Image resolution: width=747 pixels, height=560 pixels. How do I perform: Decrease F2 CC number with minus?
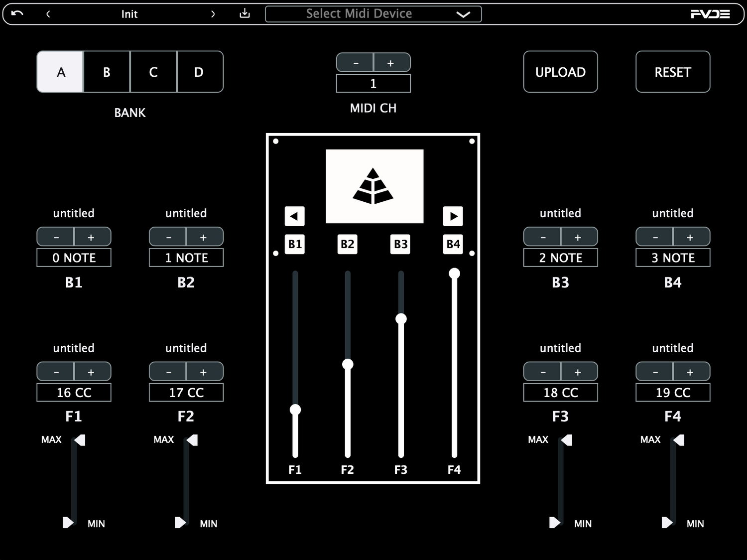coord(168,372)
